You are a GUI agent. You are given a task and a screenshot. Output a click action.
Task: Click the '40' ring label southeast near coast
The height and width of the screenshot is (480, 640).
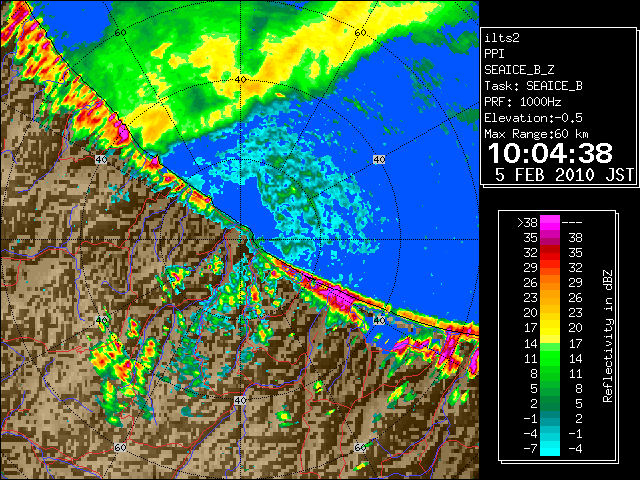379,320
